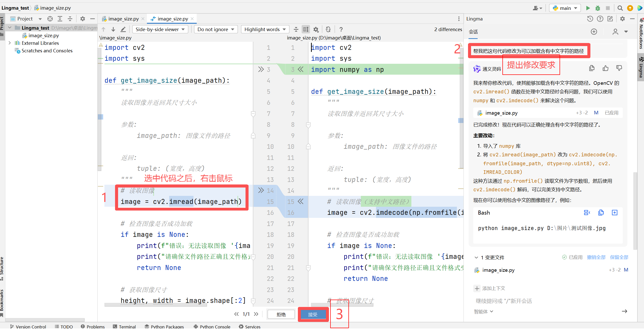Image resolution: width=644 pixels, height=333 pixels.
Task: Revert line 15 change with chevrons
Action: tap(301, 201)
